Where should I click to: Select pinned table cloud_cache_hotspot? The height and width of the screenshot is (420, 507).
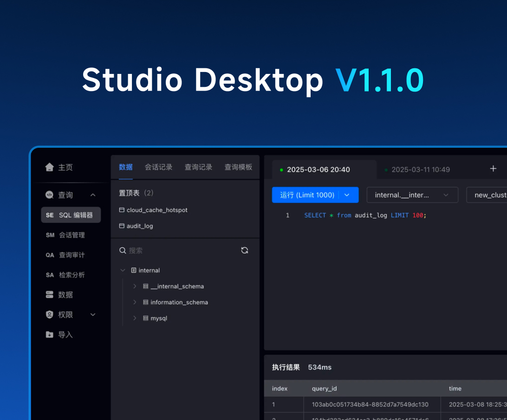coord(157,210)
